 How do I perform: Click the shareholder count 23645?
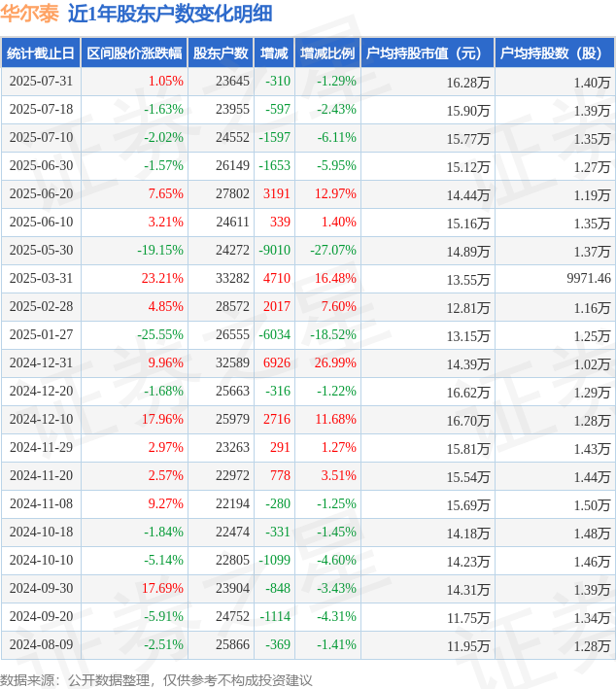pos(232,81)
